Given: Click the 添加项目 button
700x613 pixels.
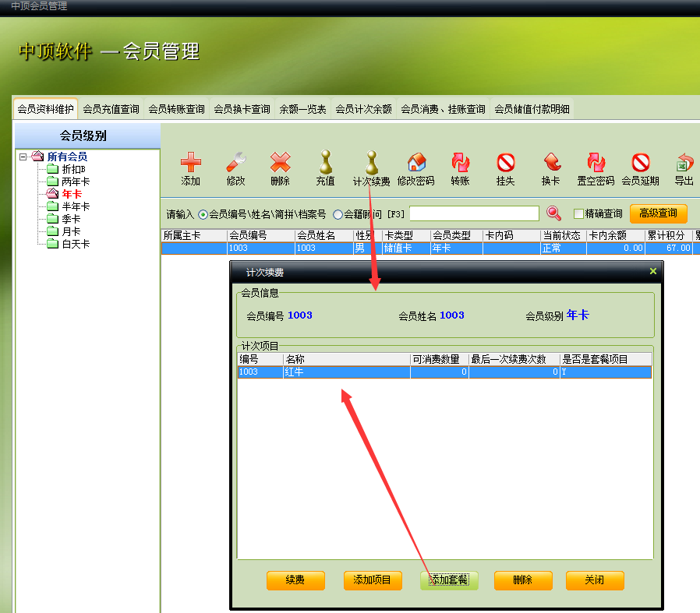Looking at the screenshot, I should point(373,580).
